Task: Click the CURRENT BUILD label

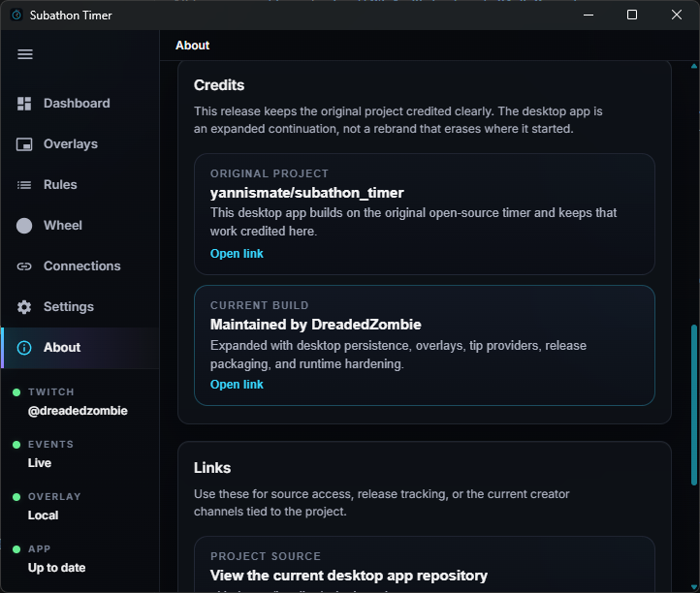Action: (260, 305)
